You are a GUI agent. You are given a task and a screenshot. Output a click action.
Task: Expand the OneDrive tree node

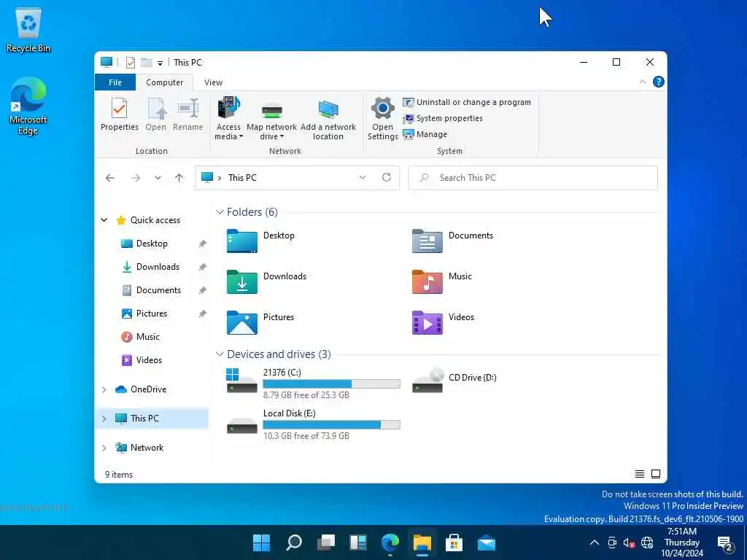click(104, 389)
